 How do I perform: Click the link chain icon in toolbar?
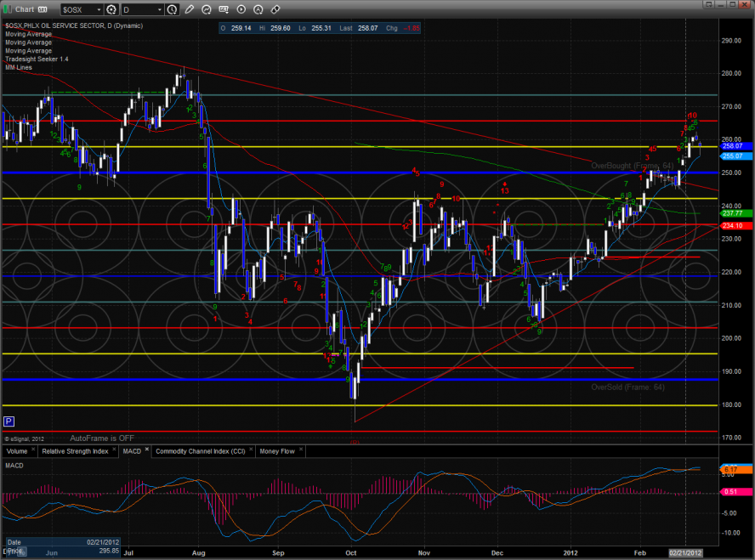pos(275,9)
